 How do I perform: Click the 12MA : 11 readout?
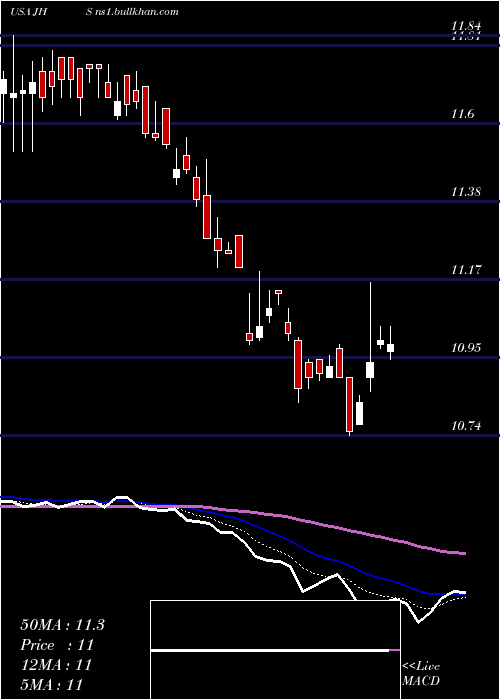(x=56, y=665)
